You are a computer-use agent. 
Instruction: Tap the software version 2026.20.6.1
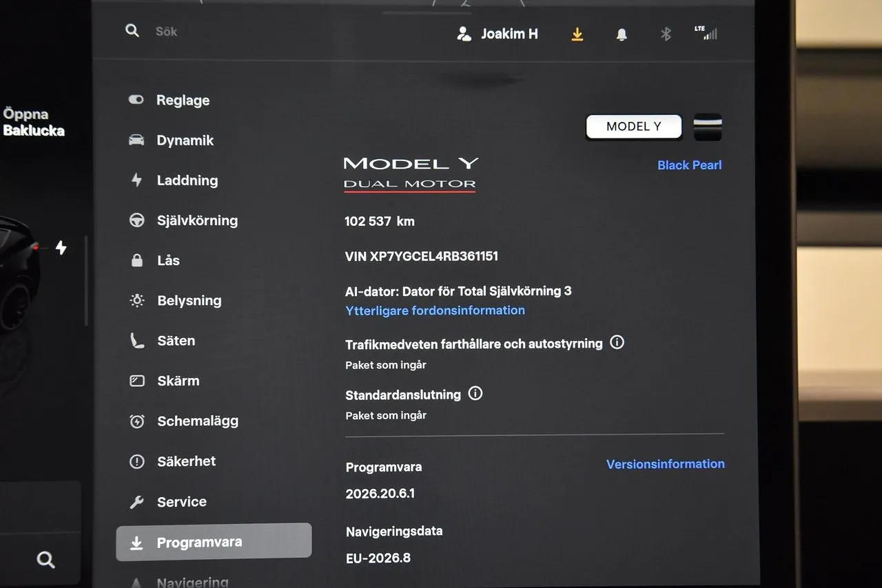tap(380, 494)
